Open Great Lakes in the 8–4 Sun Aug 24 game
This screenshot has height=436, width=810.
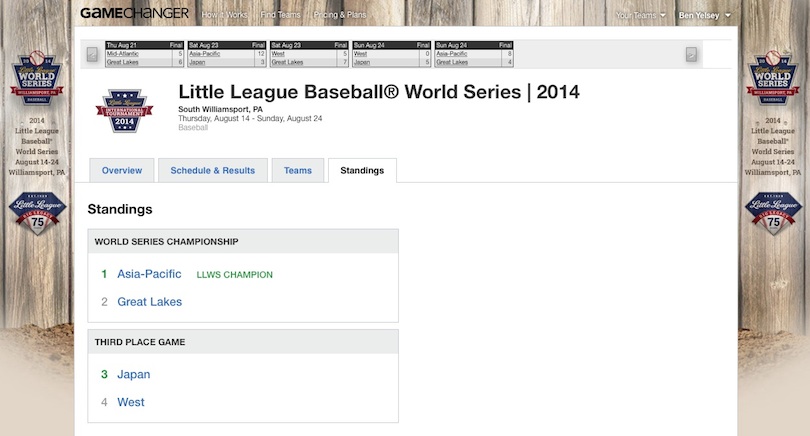(452, 62)
